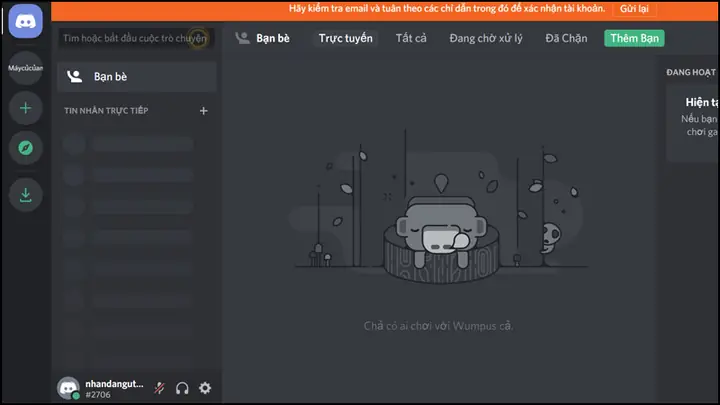Open Discord home via the logo icon
This screenshot has height=405, width=720.
click(x=25, y=21)
